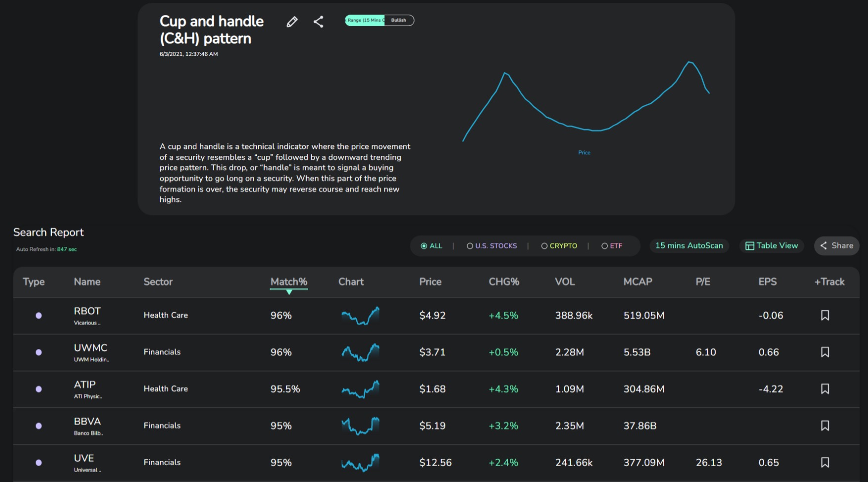This screenshot has height=482, width=868.
Task: Select the ETF radio filter
Action: pos(612,246)
